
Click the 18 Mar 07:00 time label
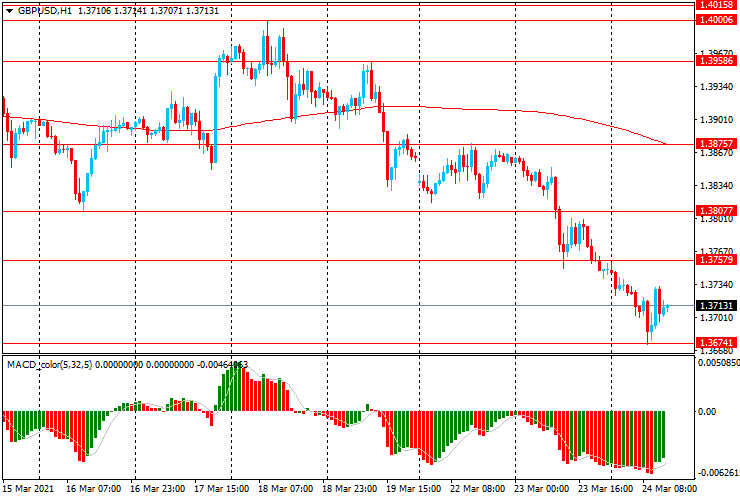tap(286, 488)
